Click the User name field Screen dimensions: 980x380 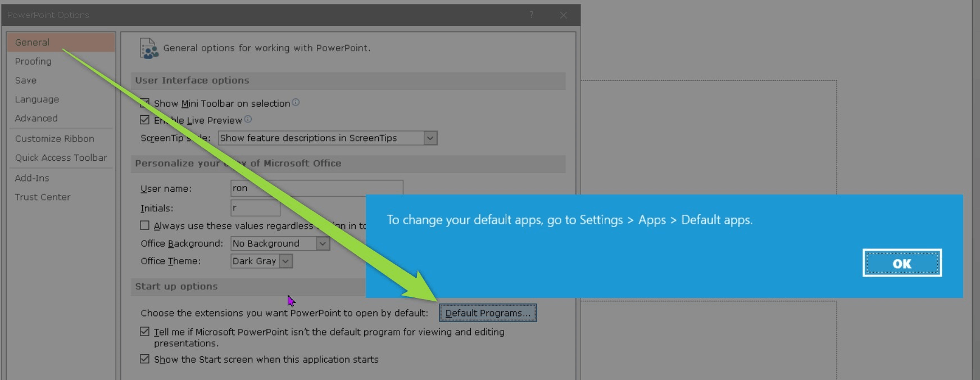pos(316,188)
